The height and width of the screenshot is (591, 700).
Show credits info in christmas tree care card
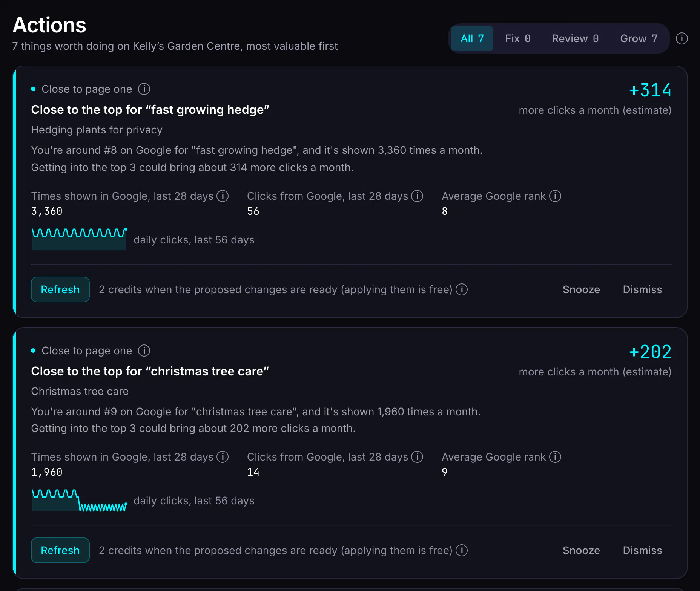tap(462, 550)
